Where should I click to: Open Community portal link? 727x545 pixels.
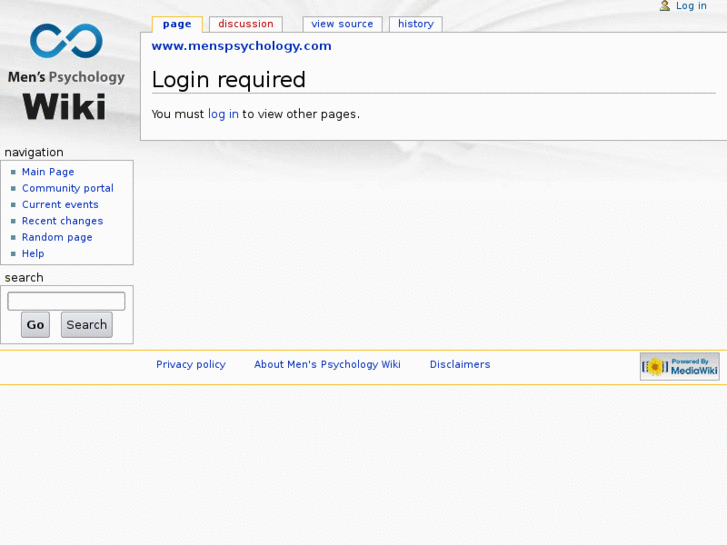click(x=68, y=188)
